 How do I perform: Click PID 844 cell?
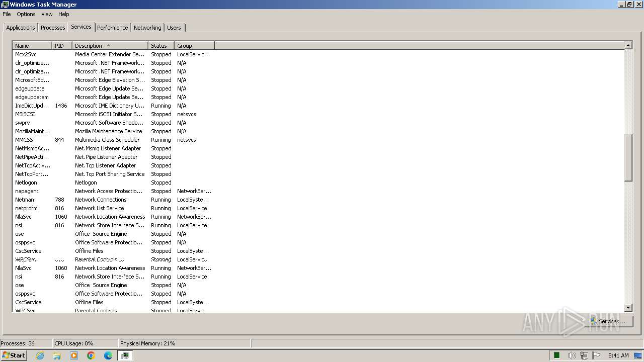[x=59, y=140]
